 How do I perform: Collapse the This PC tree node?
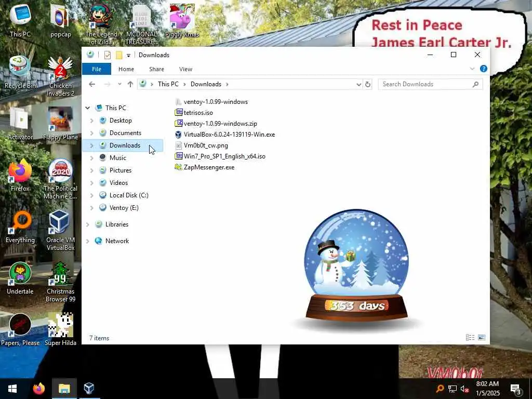[87, 108]
